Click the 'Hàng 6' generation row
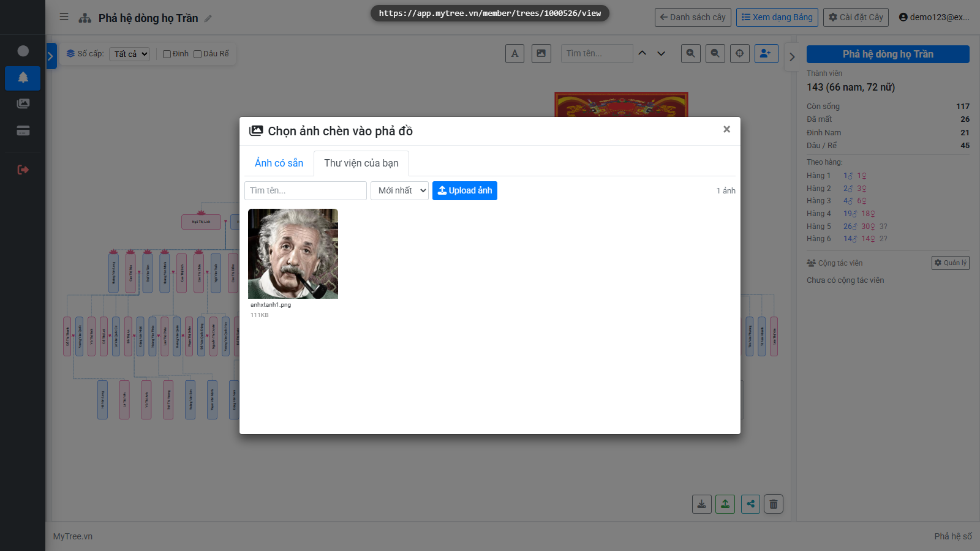The height and width of the screenshot is (551, 980). tap(888, 239)
